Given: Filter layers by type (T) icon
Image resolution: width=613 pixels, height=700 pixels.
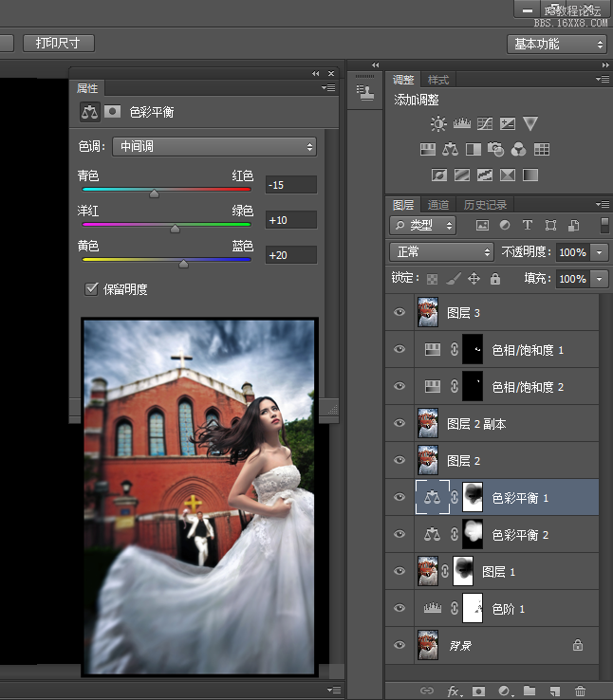Looking at the screenshot, I should click(x=528, y=225).
